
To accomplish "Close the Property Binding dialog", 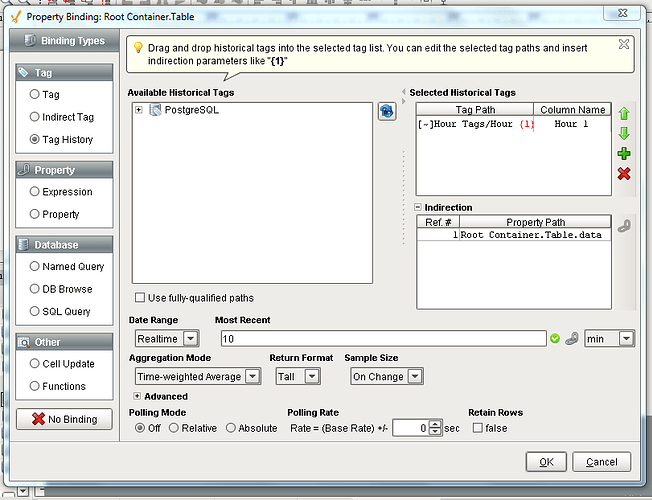I will click(x=622, y=13).
